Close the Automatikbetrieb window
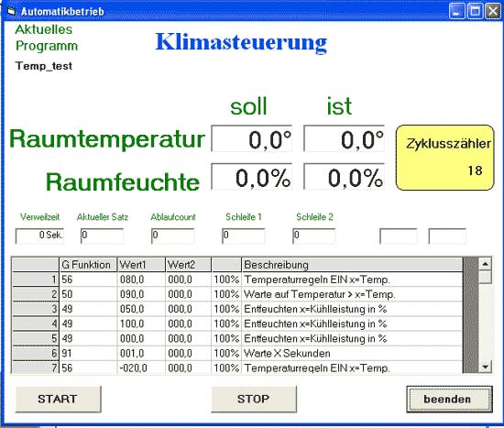 (x=493, y=12)
